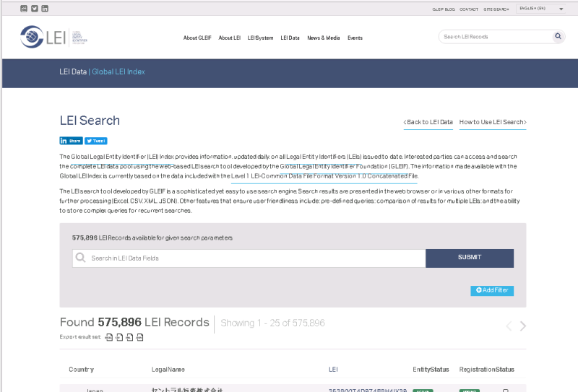This screenshot has width=578, height=392.
Task: Go to previous results page arrow
Action: pos(509,326)
